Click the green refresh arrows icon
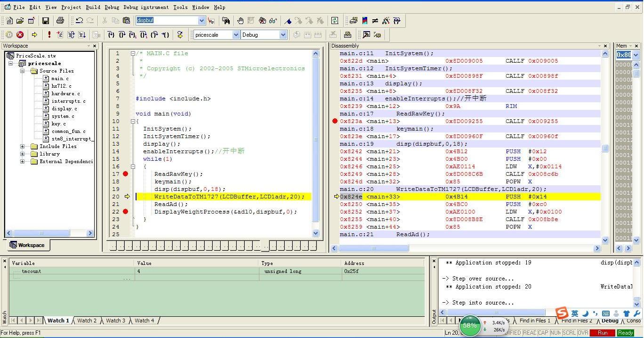Screen dimensions: 644x338 [x=335, y=21]
